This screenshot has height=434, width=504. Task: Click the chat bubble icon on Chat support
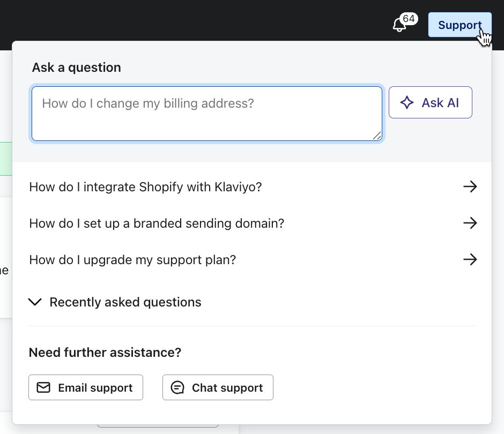coord(177,387)
